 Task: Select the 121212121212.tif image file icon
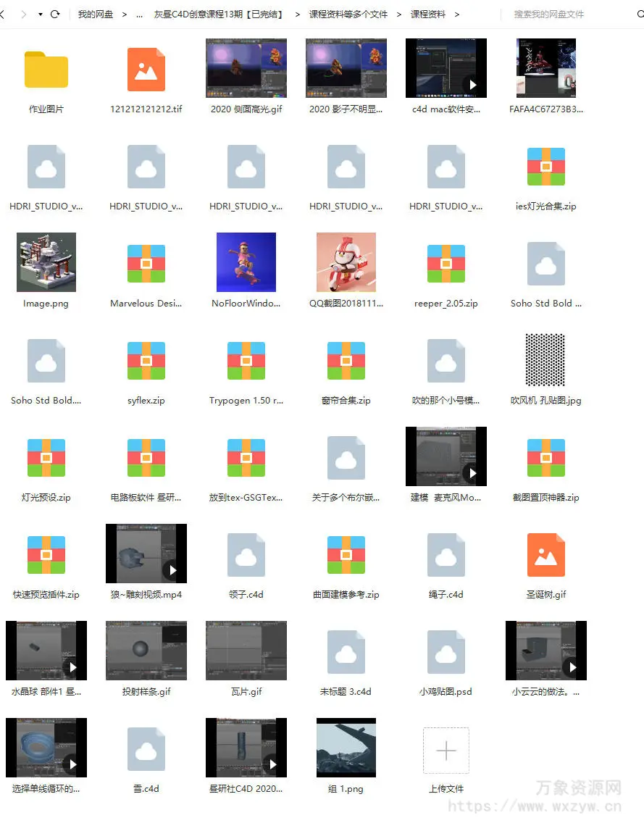click(146, 70)
